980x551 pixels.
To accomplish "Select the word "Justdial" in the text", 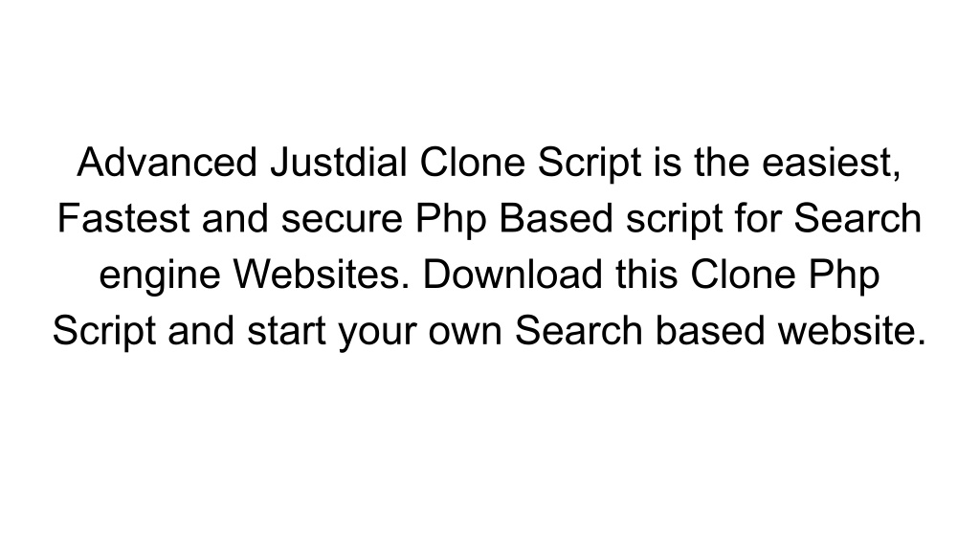I will 338,162.
